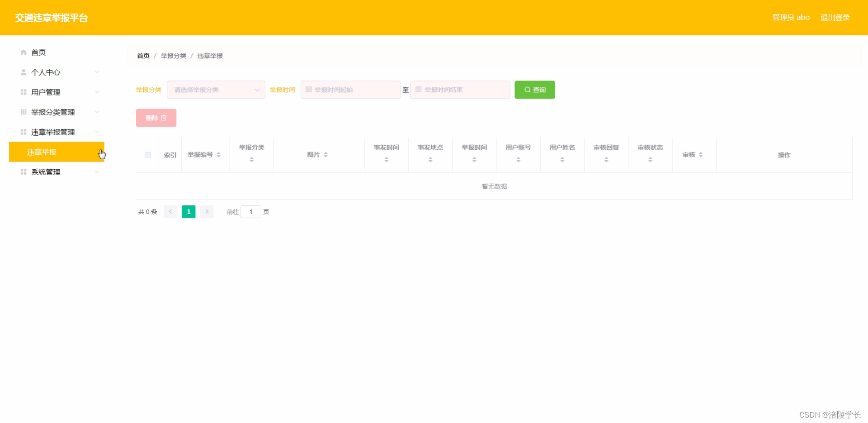Click the green 查询 search button
This screenshot has height=423, width=868.
534,90
